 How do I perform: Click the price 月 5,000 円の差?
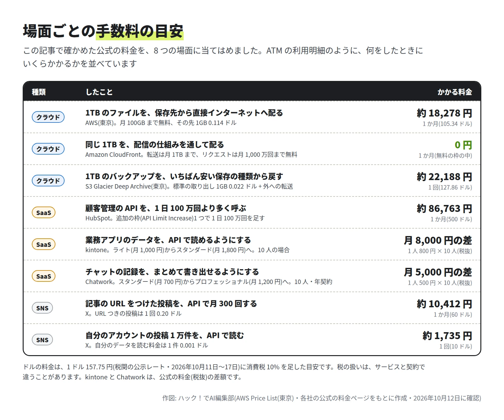(x=438, y=272)
